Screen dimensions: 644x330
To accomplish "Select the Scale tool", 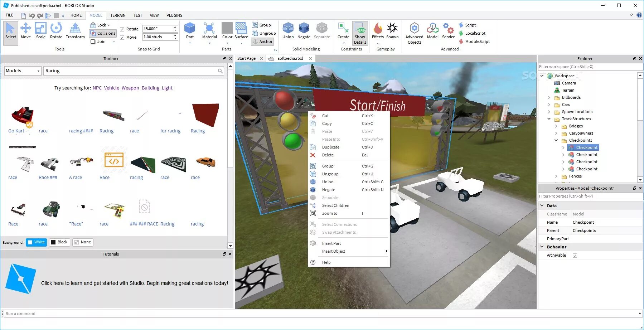I will pyautogui.click(x=41, y=31).
